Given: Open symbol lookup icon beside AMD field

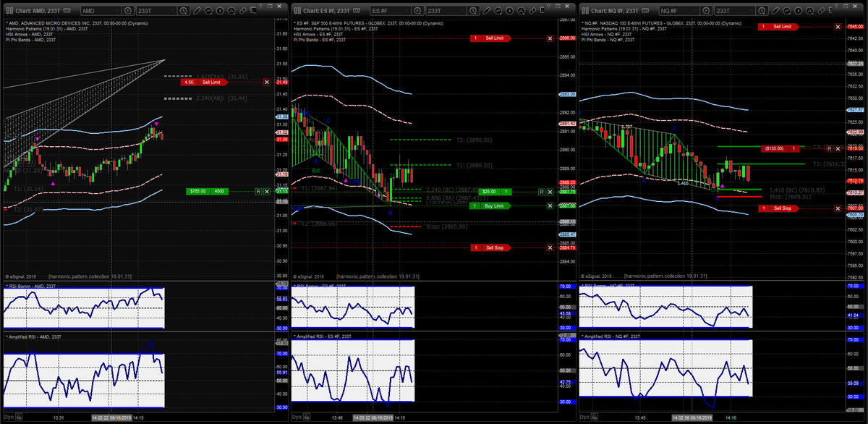Looking at the screenshot, I should (x=127, y=11).
